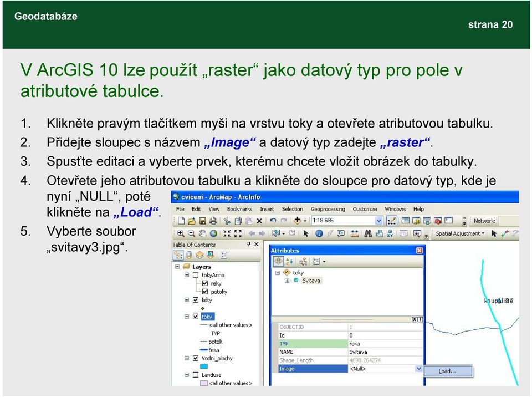Image resolution: width=532 pixels, height=397 pixels.
Task: Open the Geoprocessing menu
Action: tap(328, 209)
